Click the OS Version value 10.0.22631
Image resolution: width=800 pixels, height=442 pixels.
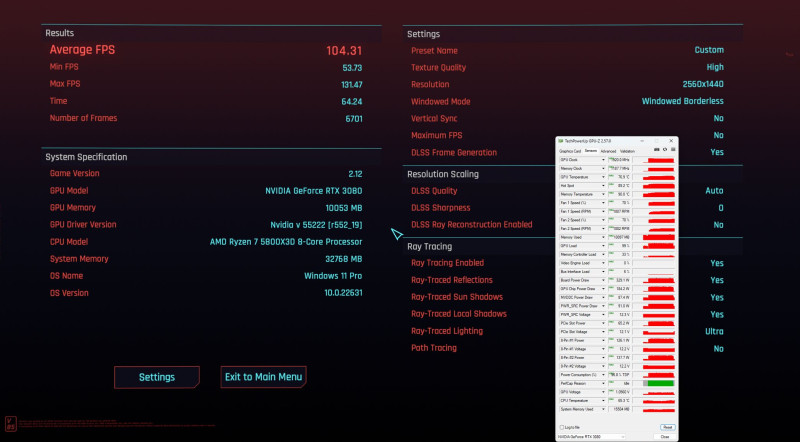pos(343,293)
